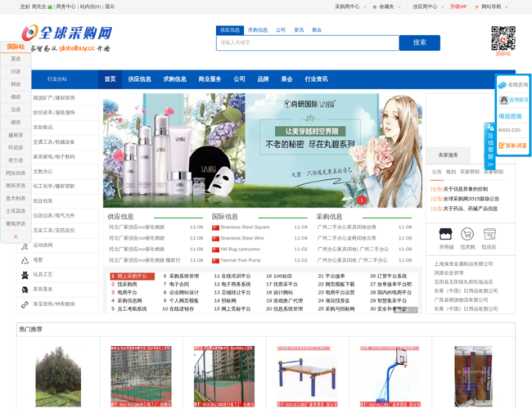
Task: Click the blue 搜索 button
Action: point(420,43)
